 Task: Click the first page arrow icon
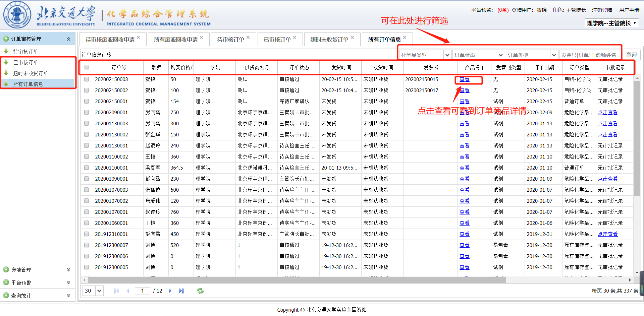(116, 291)
